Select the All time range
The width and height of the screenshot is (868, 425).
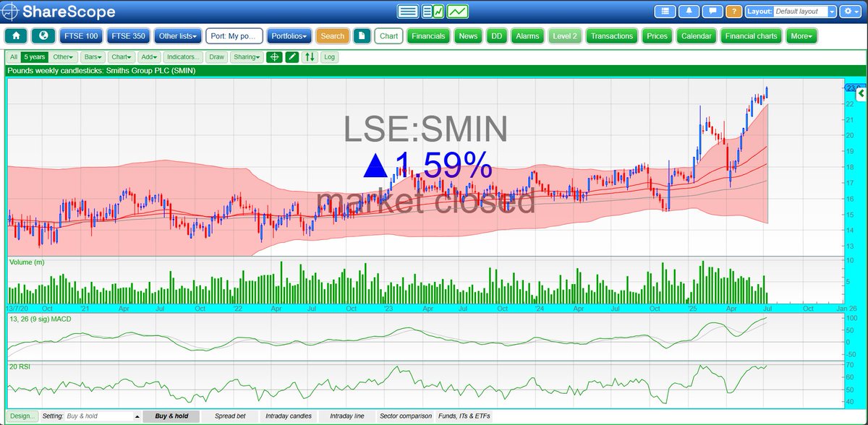[x=13, y=56]
